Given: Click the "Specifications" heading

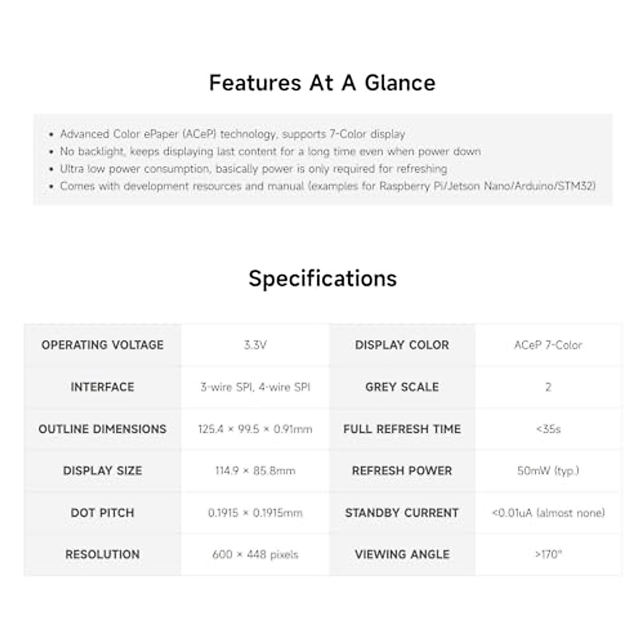Looking at the screenshot, I should click(323, 279).
